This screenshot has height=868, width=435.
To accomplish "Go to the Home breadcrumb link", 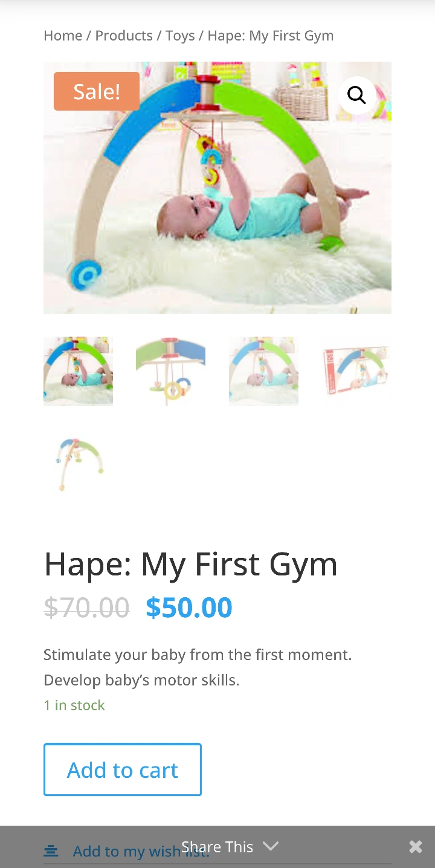I will (x=63, y=36).
